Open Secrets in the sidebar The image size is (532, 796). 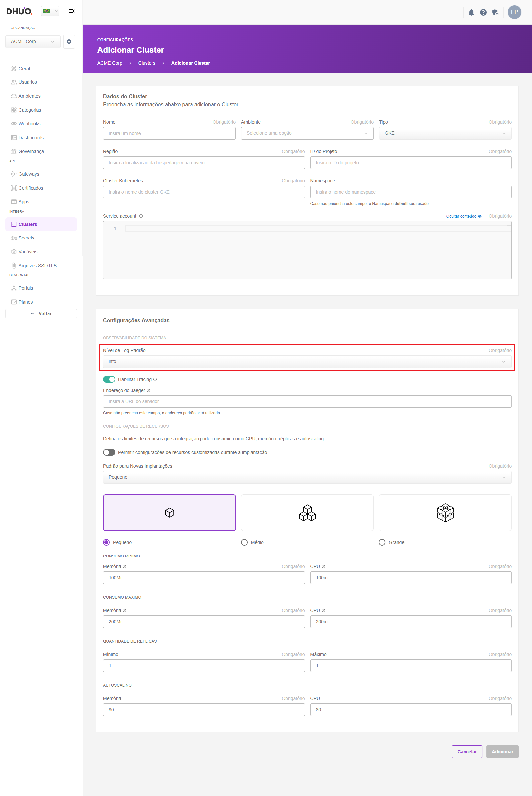[x=26, y=238]
